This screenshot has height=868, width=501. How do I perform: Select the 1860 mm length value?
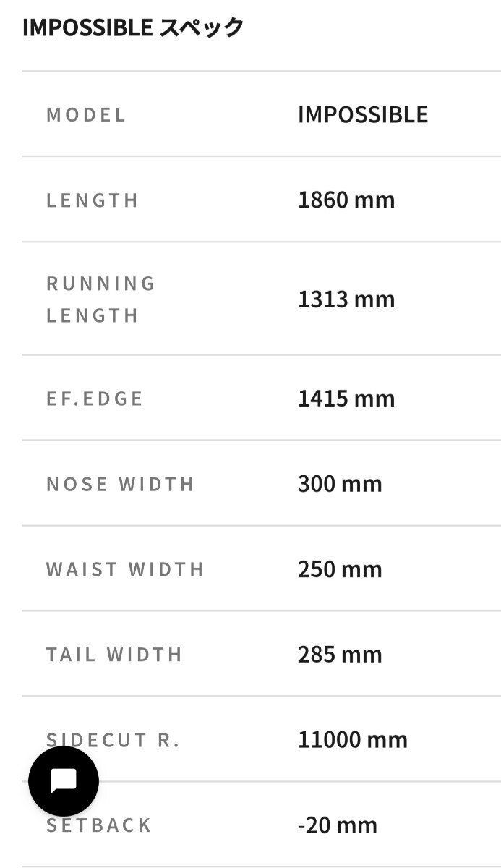tap(346, 200)
